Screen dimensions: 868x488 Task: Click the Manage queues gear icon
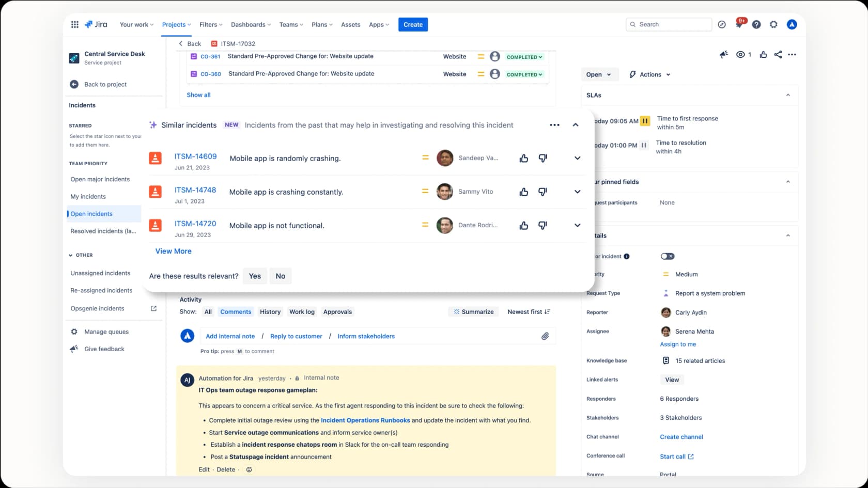74,332
